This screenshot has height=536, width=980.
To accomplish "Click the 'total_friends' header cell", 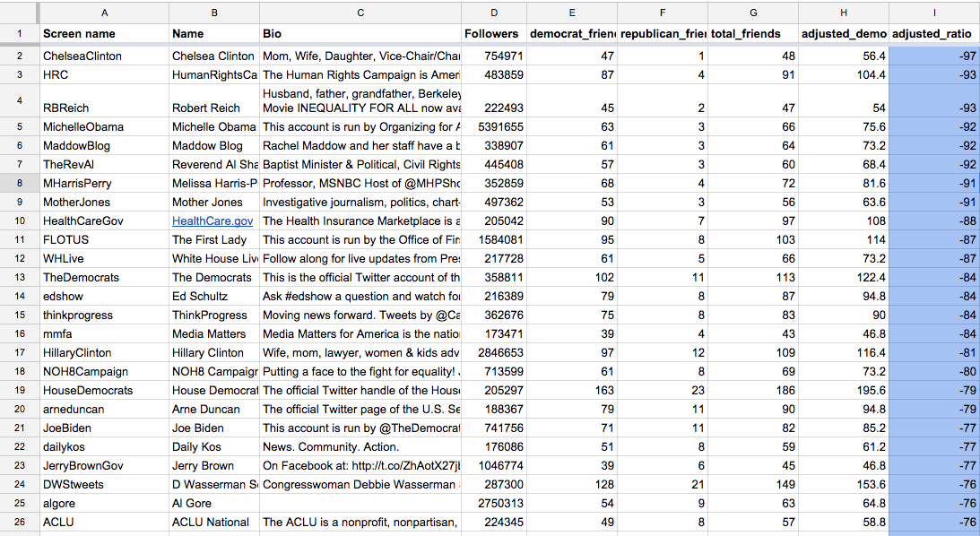I will point(753,34).
